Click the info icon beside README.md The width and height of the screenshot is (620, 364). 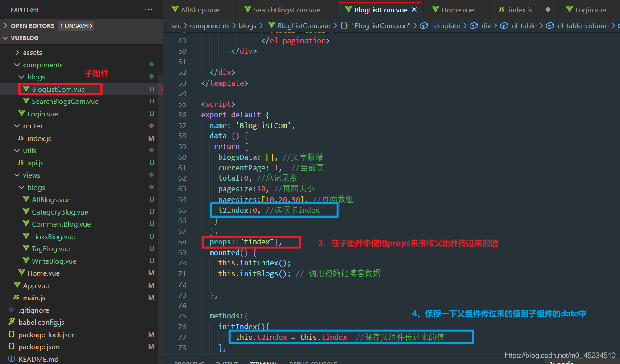tap(12, 359)
